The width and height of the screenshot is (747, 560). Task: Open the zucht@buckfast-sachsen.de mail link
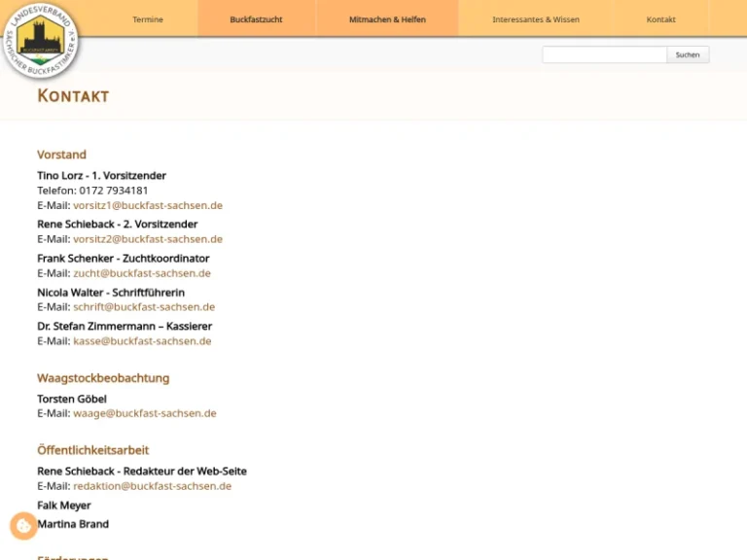pyautogui.click(x=142, y=273)
